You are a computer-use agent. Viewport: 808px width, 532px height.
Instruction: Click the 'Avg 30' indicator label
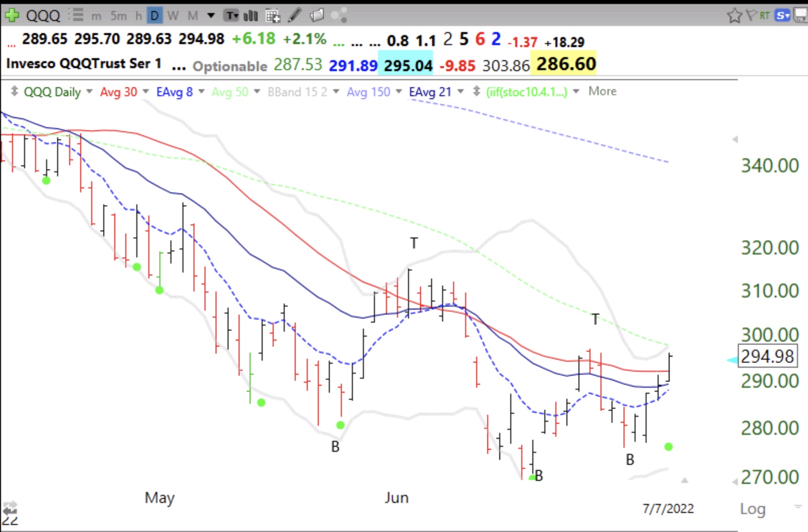coord(118,92)
